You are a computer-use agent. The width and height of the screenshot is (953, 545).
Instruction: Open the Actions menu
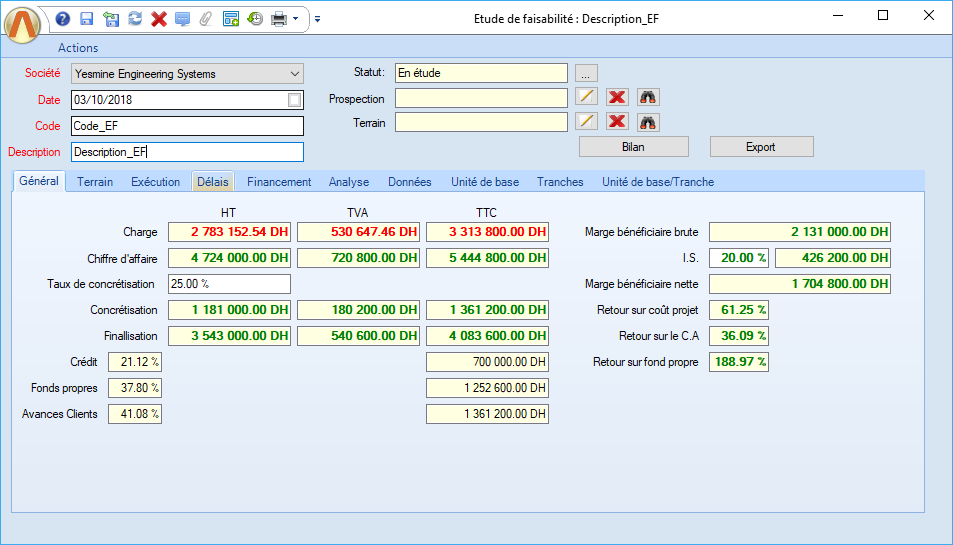78,48
